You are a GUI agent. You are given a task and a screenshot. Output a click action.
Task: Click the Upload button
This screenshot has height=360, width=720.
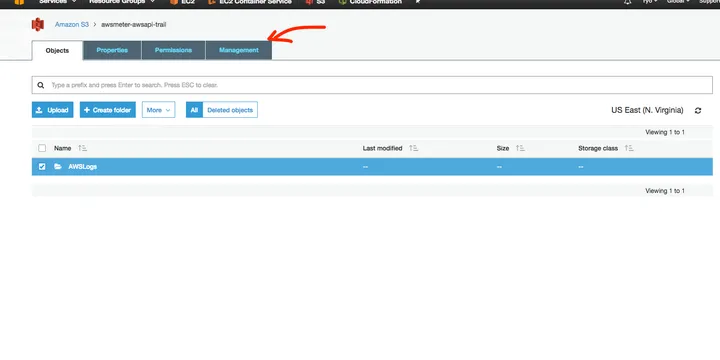tap(52, 110)
